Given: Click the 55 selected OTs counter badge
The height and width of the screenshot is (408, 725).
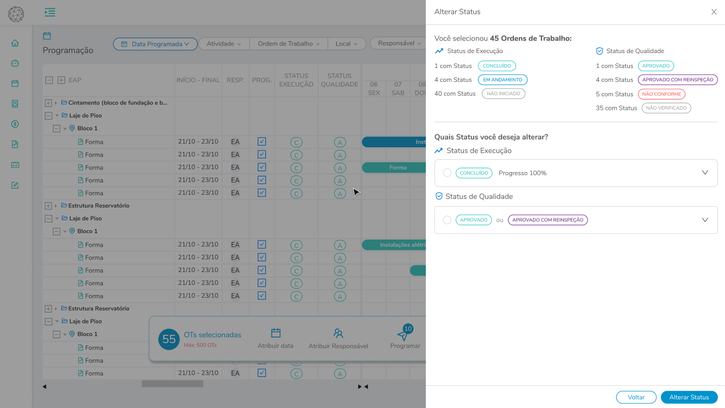Looking at the screenshot, I should 169,339.
